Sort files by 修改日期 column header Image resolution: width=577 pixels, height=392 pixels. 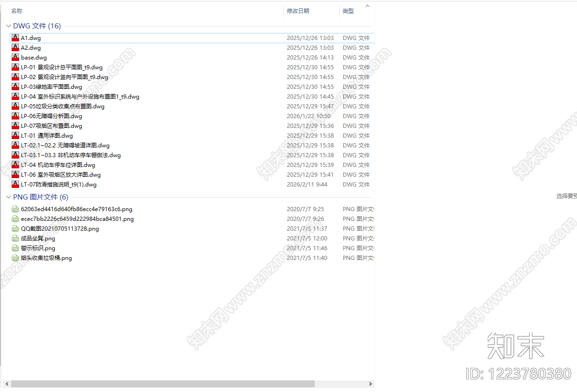coord(298,11)
